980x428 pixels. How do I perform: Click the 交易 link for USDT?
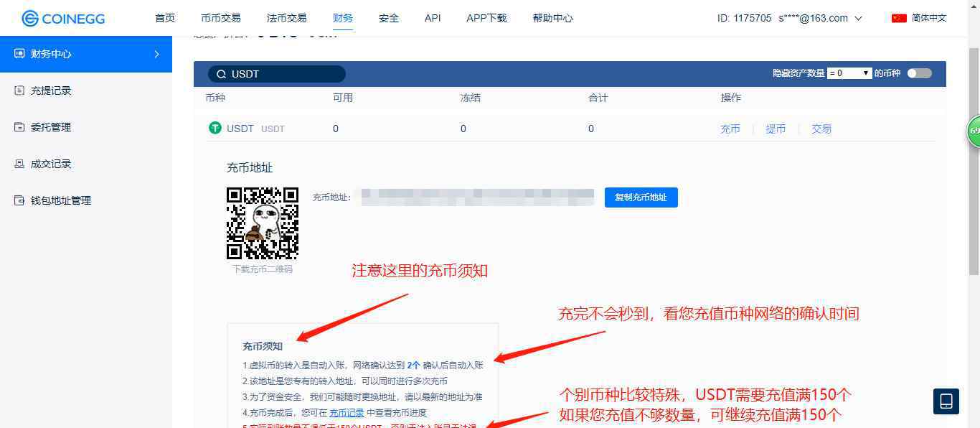[x=821, y=129]
